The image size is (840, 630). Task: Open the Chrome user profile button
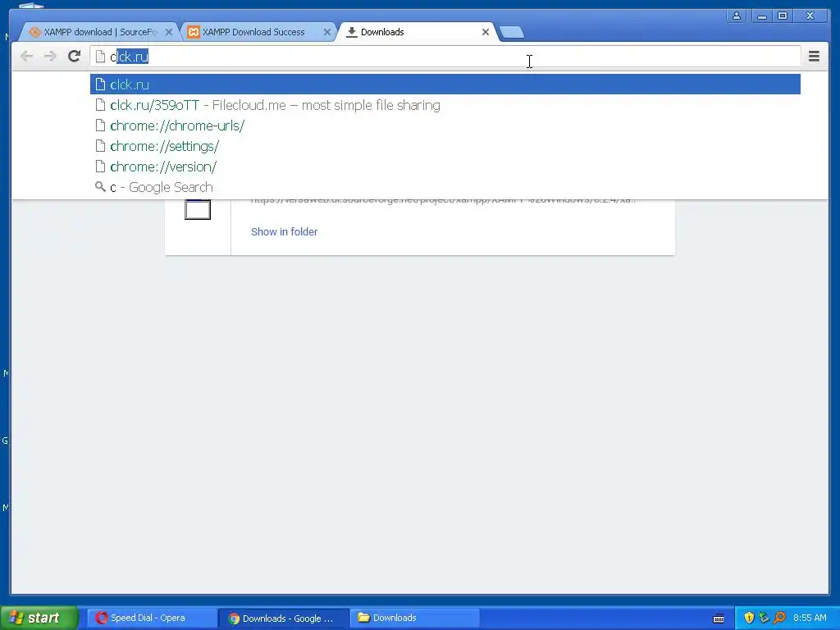737,16
